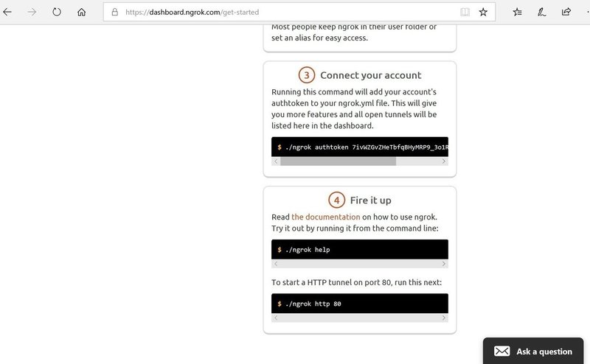Click the Connect your account heading
The image size is (590, 364).
coord(371,75)
